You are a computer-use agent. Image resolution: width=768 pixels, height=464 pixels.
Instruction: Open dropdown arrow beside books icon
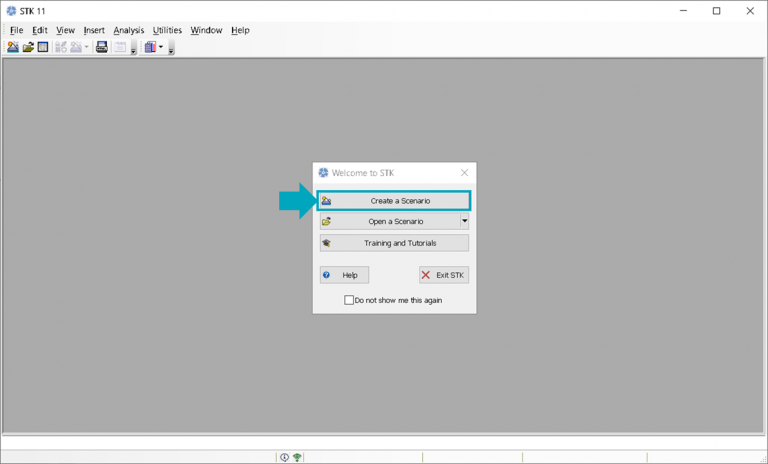tap(161, 47)
